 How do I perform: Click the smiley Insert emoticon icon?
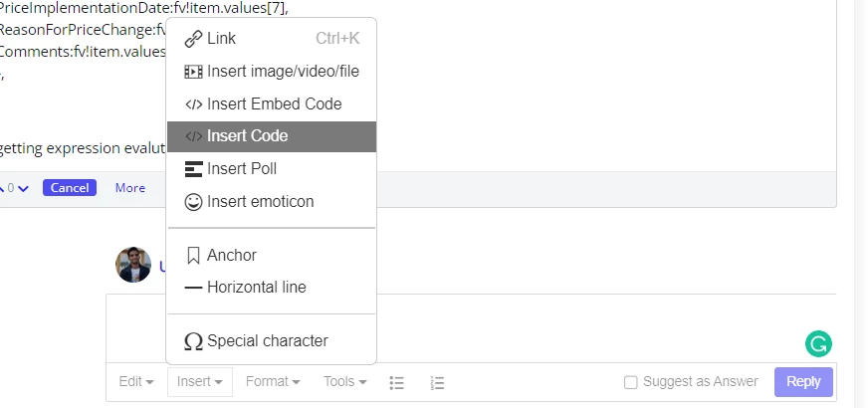pyautogui.click(x=193, y=201)
